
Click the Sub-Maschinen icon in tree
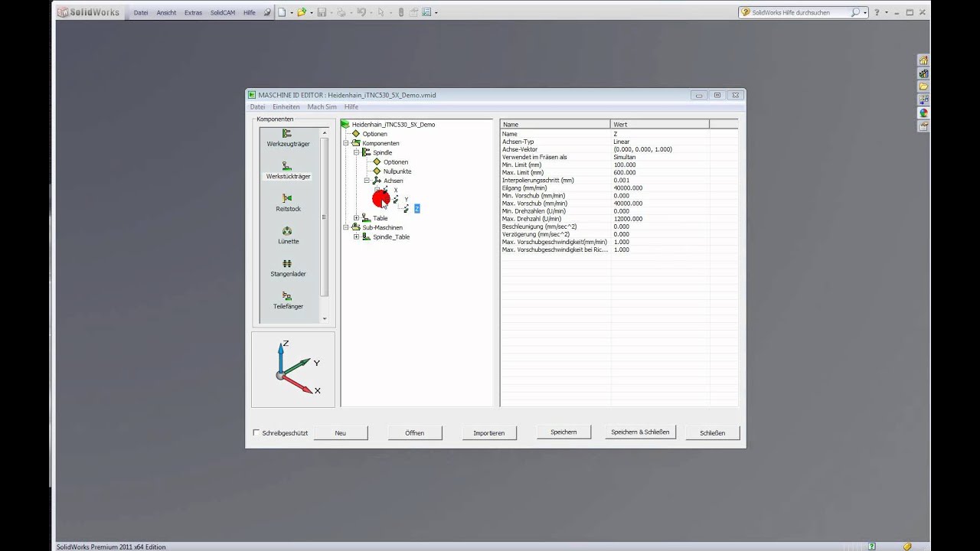(356, 227)
